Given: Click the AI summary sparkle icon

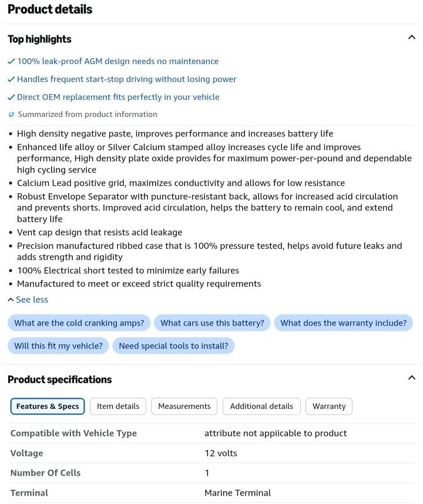Looking at the screenshot, I should [11, 114].
